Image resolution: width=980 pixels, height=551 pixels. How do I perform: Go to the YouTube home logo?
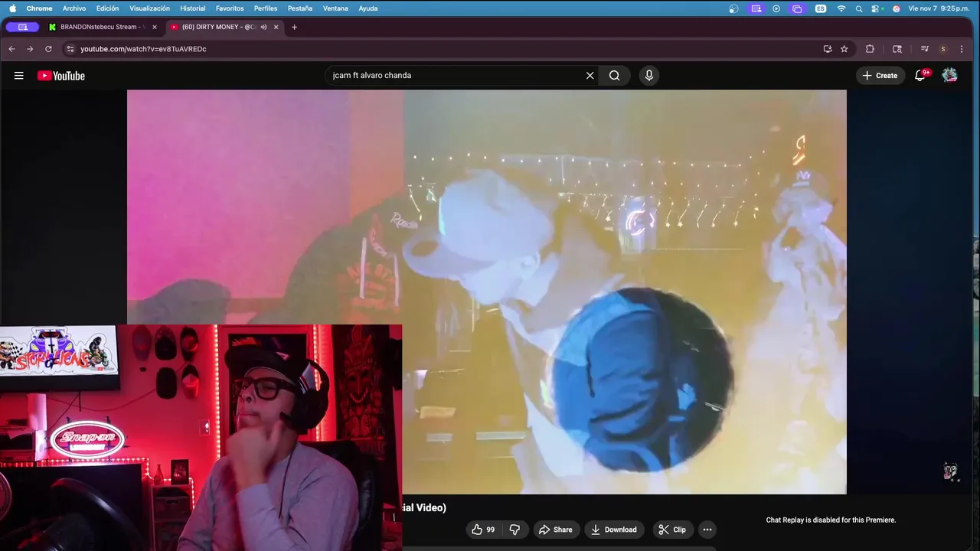pos(61,76)
